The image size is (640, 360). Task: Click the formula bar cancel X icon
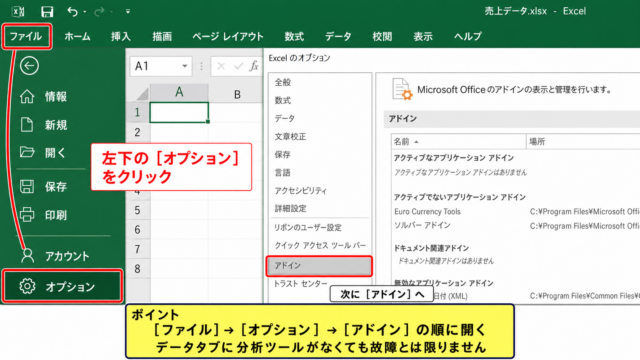point(221,66)
